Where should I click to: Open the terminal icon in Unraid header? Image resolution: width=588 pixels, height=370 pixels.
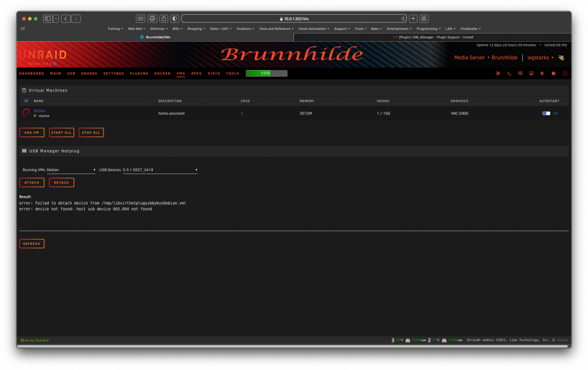pos(509,74)
